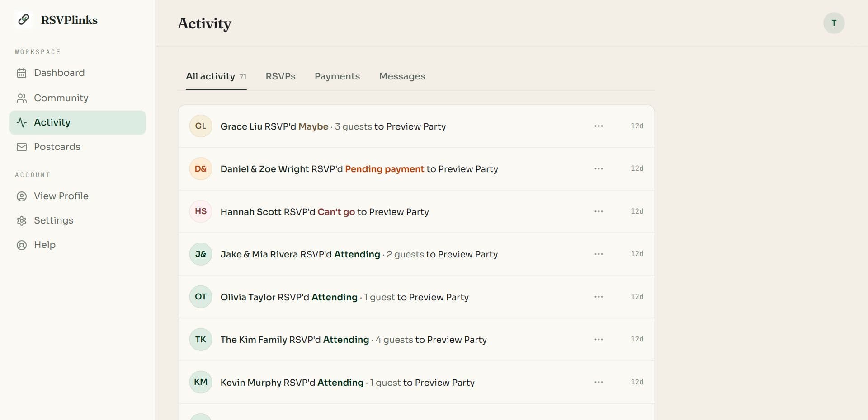Click the user avatar labeled T
Screen dimensions: 868x420
[834, 23]
